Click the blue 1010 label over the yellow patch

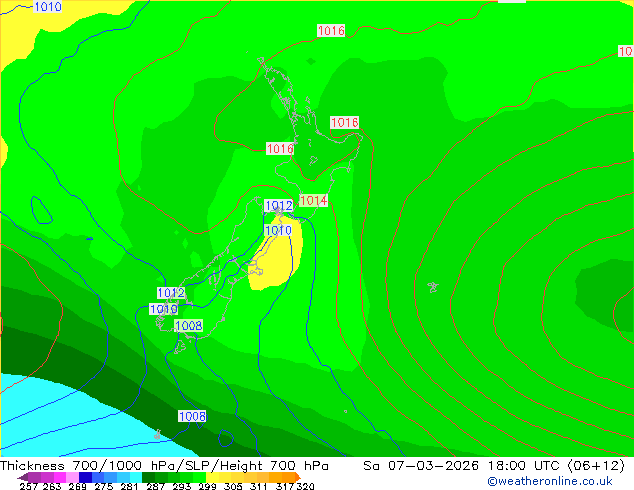tap(278, 231)
